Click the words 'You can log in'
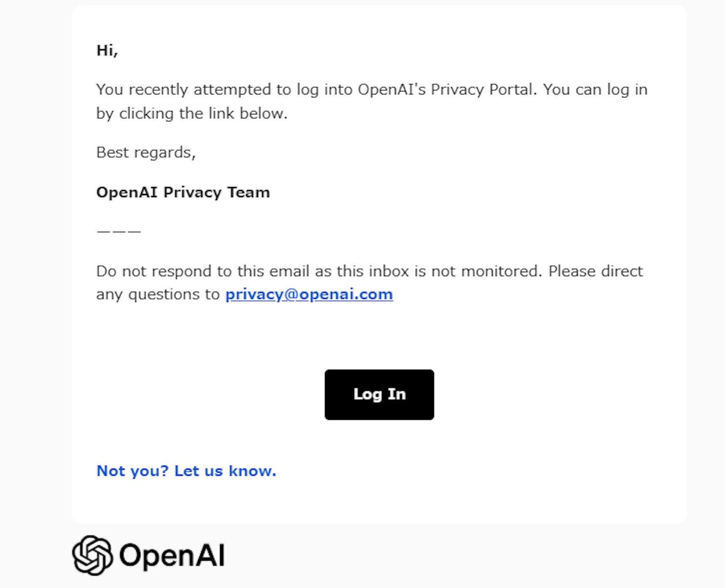 click(x=595, y=90)
